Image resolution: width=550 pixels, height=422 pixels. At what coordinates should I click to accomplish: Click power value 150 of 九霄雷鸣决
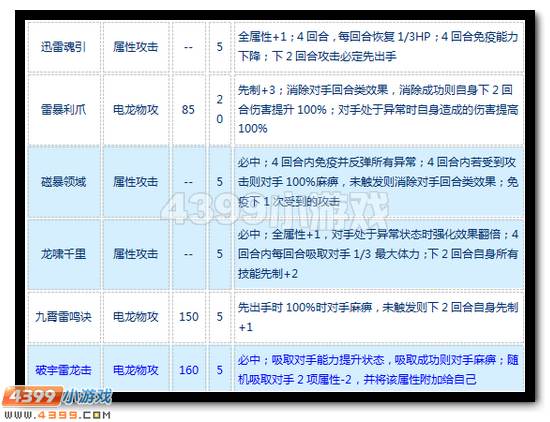click(x=189, y=317)
